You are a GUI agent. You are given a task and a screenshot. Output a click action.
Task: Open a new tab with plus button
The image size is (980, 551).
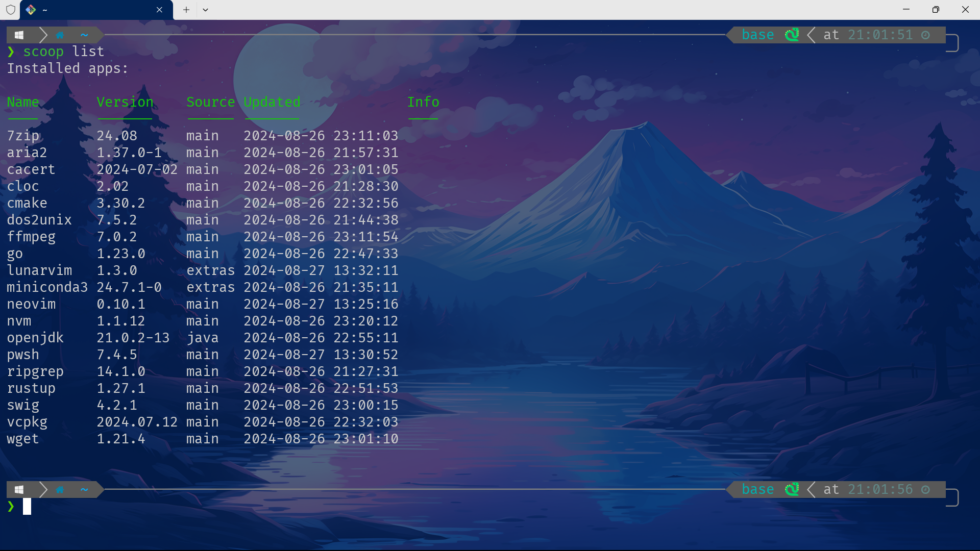pyautogui.click(x=186, y=10)
